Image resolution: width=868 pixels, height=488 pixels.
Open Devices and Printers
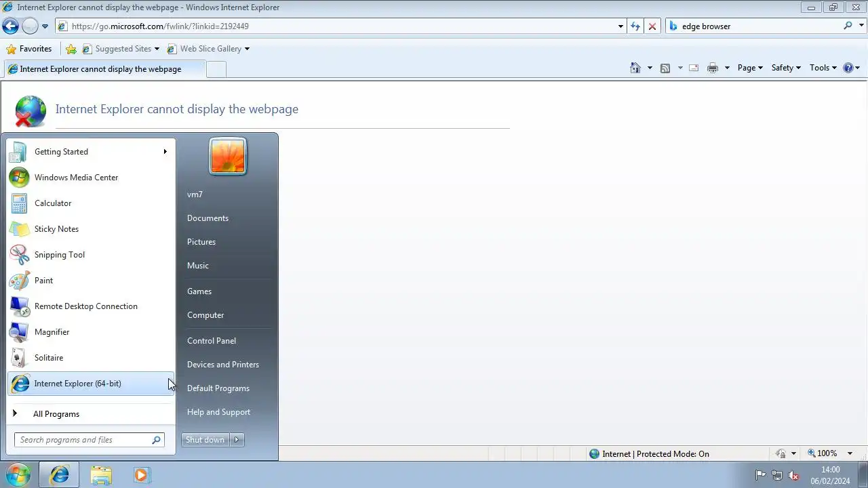226,365
